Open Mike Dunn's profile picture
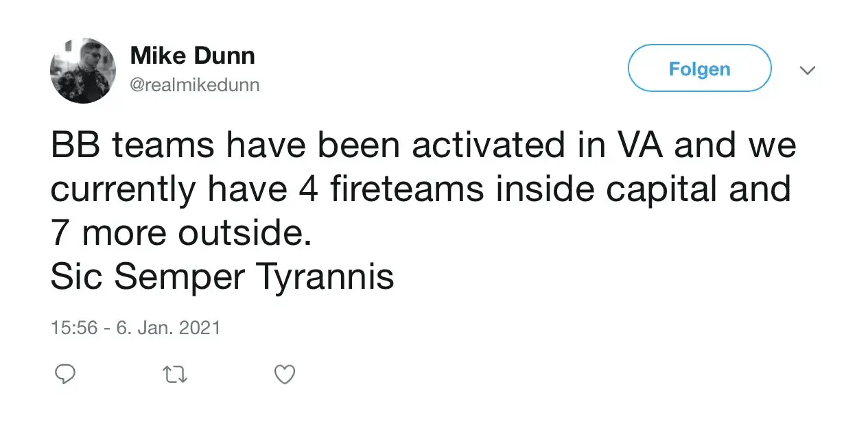 click(x=83, y=71)
